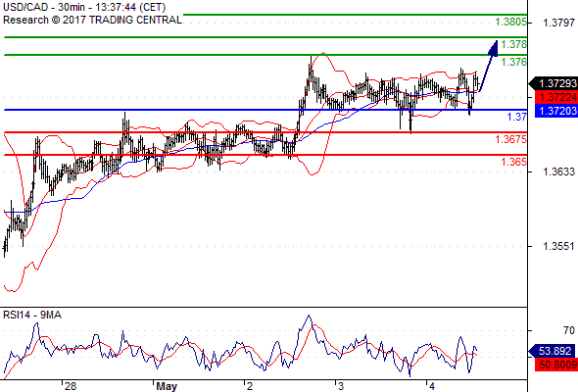Click the dark blue upward arrow
Viewport: 578px width, 392px height.
[489, 66]
